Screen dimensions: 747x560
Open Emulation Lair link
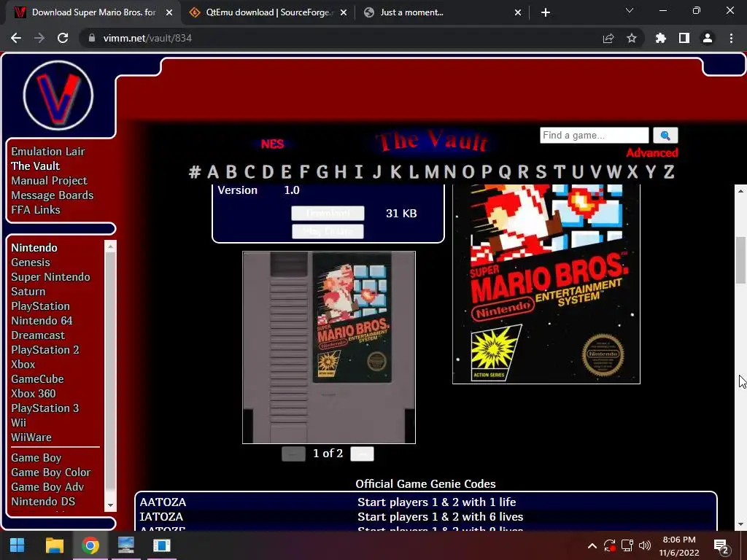pyautogui.click(x=48, y=152)
